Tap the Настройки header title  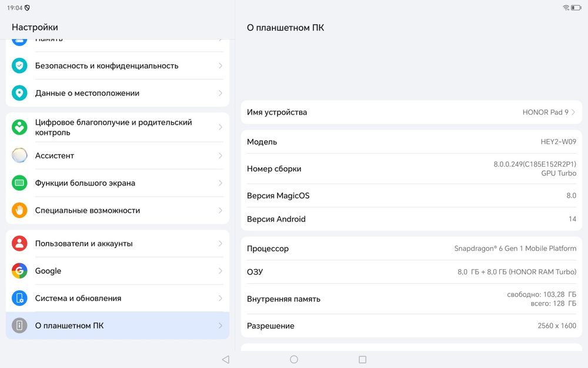pos(35,27)
